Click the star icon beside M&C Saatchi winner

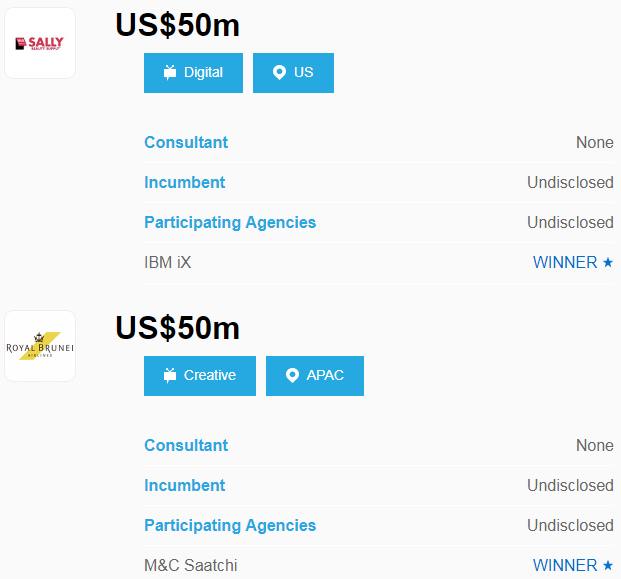click(x=607, y=566)
